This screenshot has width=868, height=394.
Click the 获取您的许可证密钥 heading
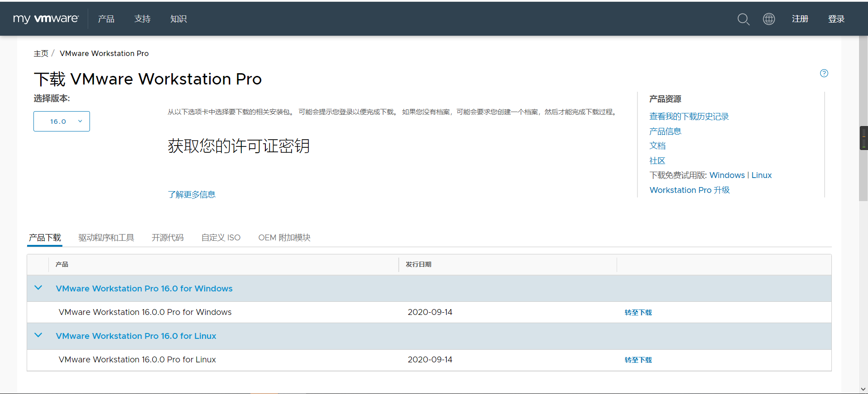pos(239,146)
